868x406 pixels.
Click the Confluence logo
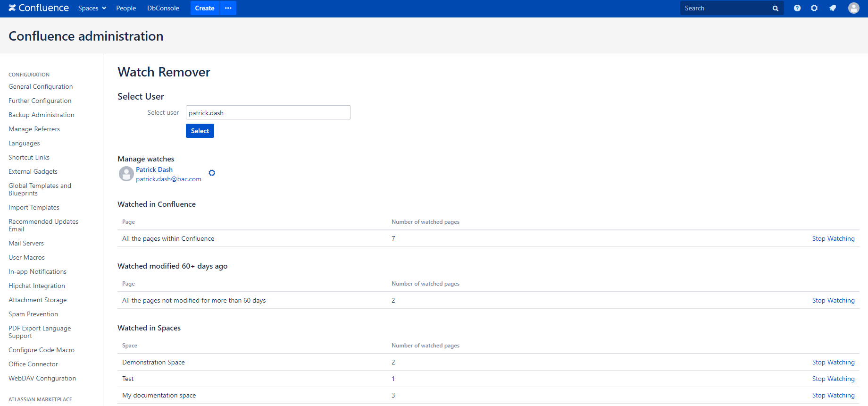click(39, 8)
